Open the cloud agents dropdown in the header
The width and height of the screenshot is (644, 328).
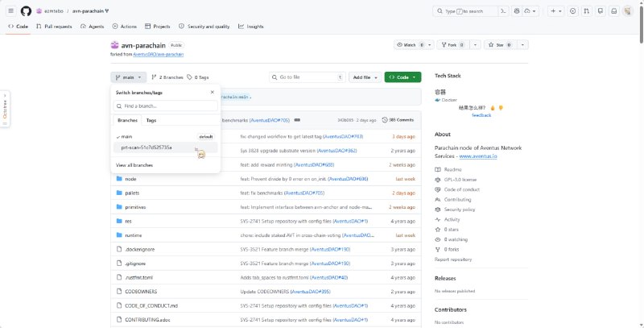[530, 11]
